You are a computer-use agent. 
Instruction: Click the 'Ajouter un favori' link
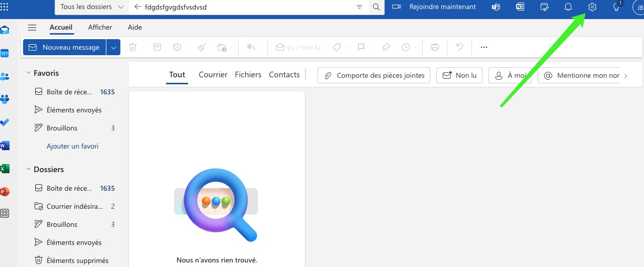coord(72,146)
